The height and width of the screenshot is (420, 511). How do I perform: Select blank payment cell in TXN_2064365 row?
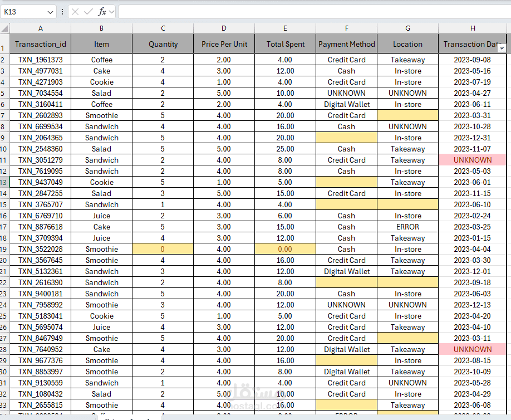[346, 138]
